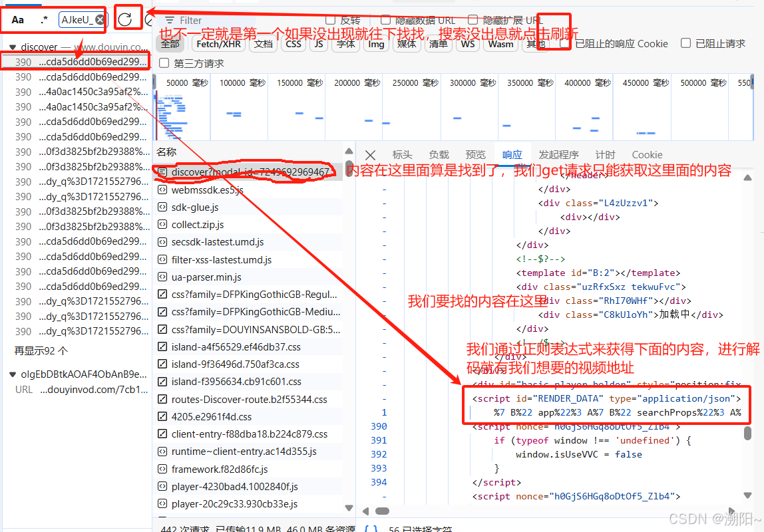This screenshot has height=532, width=764.
Task: Collapse the discover search result group
Action: pos(13,47)
